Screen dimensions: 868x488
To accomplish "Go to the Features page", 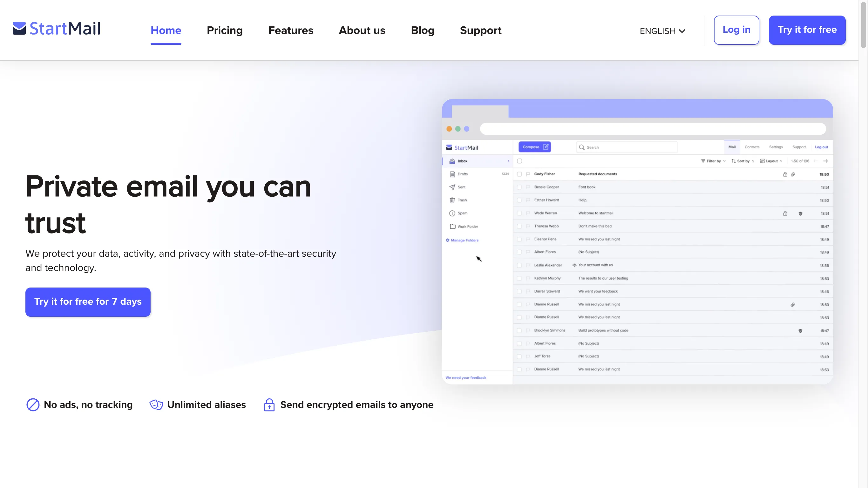I will [290, 30].
